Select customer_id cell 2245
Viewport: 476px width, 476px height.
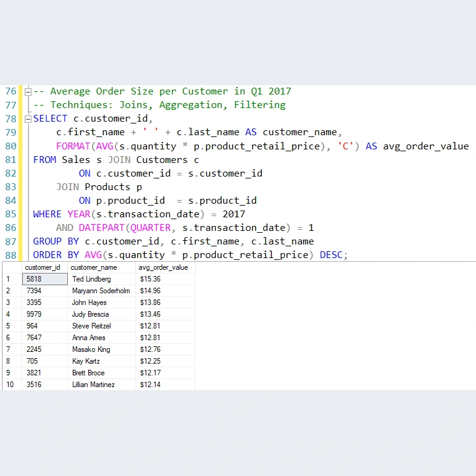pos(45,349)
